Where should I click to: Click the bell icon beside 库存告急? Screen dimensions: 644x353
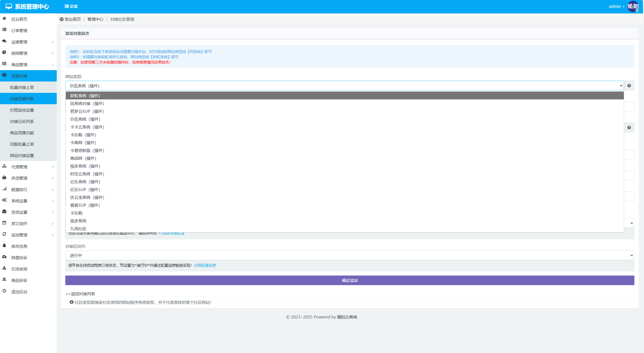4,246
